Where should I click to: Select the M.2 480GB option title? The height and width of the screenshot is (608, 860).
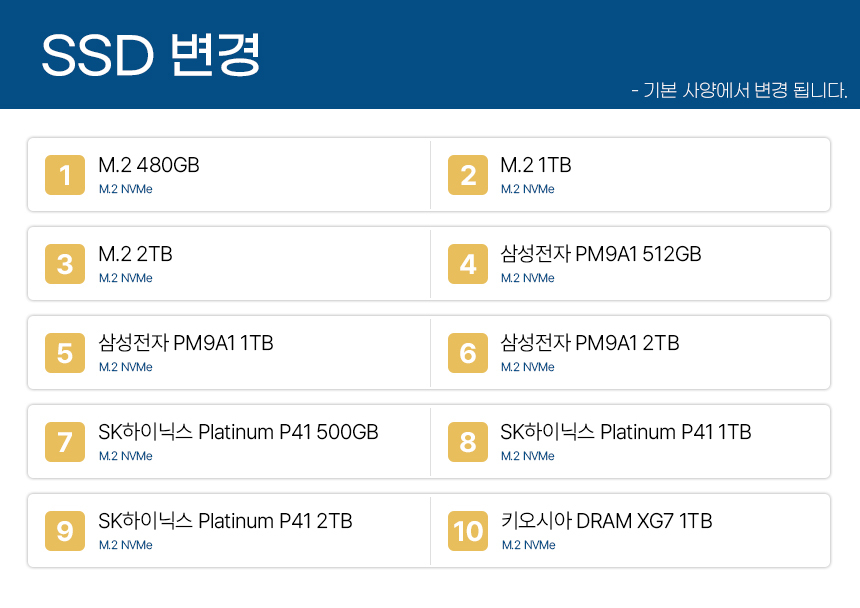tap(149, 165)
